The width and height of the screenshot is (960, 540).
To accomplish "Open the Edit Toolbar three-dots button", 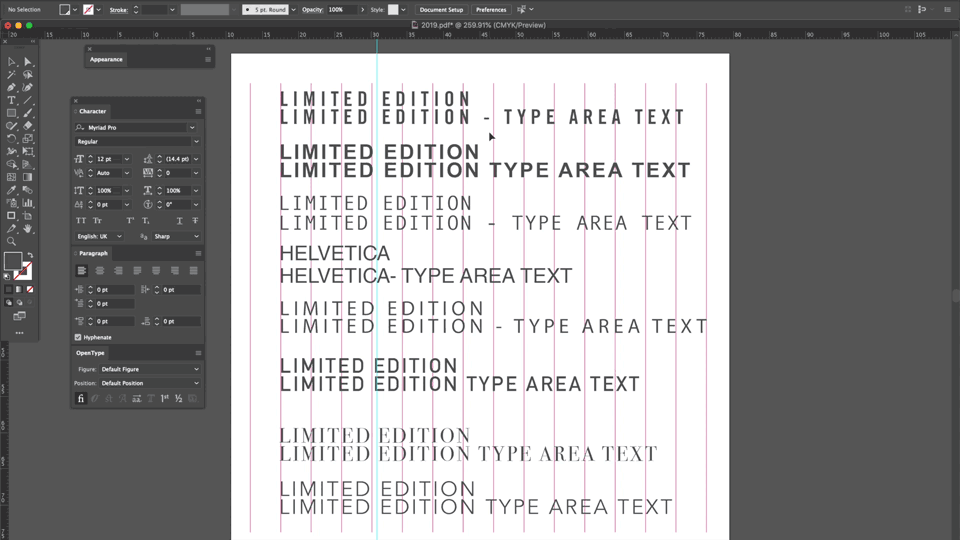I will point(20,333).
